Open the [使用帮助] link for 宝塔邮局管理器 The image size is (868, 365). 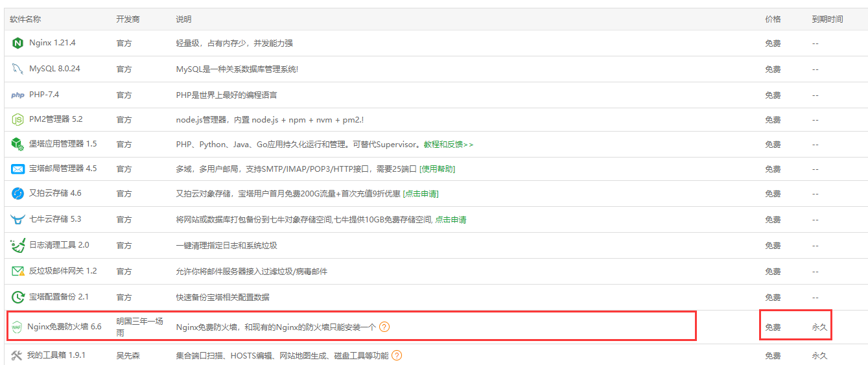tap(437, 169)
